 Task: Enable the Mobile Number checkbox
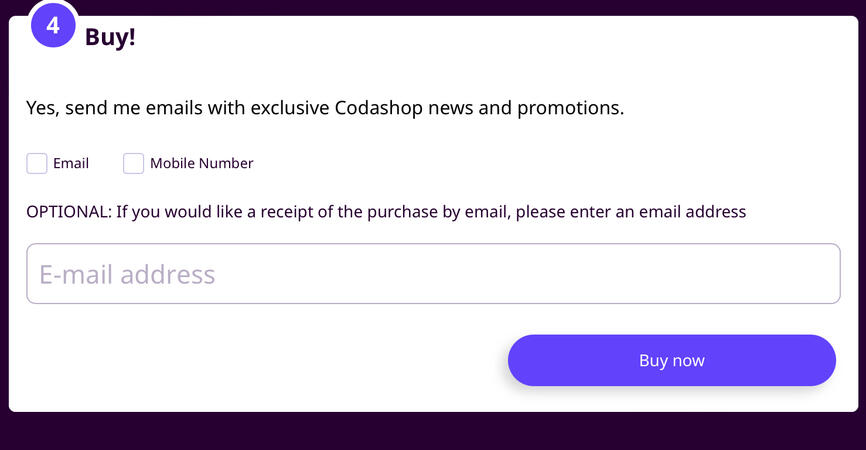click(x=134, y=164)
